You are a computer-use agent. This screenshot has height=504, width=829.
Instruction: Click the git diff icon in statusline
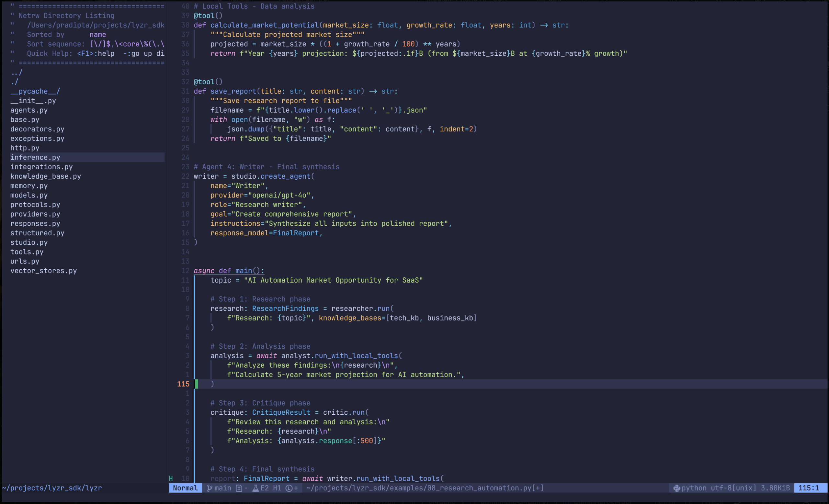pyautogui.click(x=239, y=488)
